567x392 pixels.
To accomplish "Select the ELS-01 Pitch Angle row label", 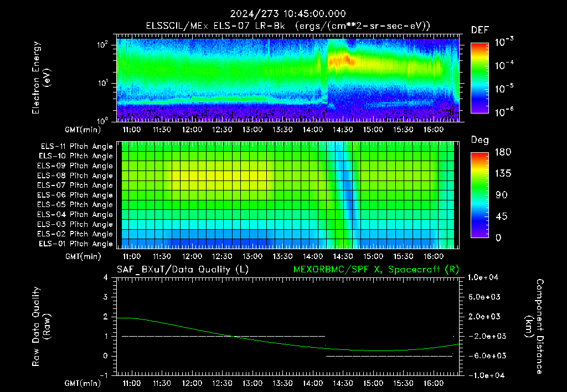I will [75, 244].
